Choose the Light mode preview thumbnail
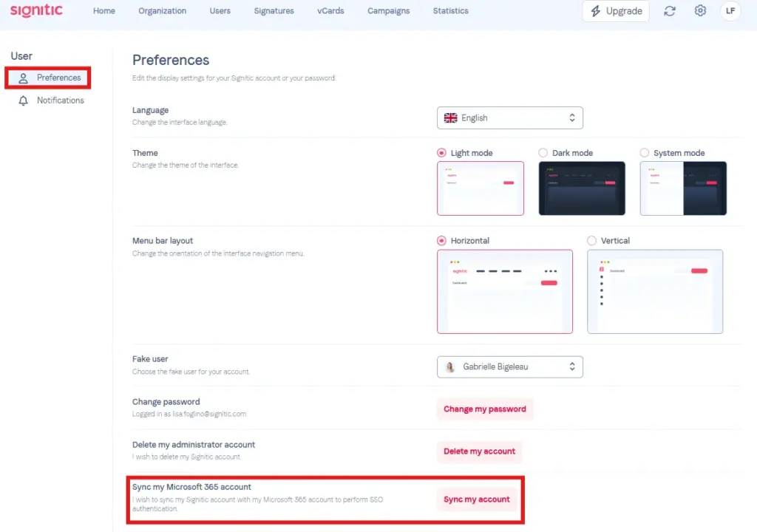This screenshot has width=757, height=532. (481, 188)
